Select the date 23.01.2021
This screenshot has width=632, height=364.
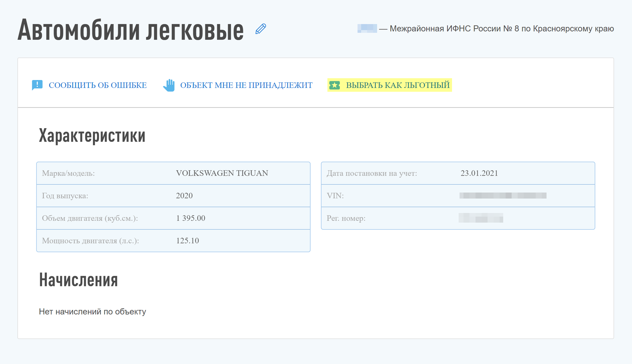pyautogui.click(x=479, y=173)
